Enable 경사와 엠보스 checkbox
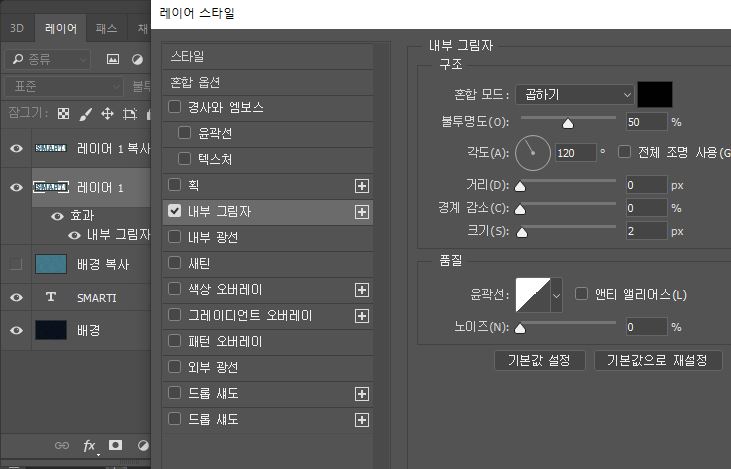The height and width of the screenshot is (469, 731). pos(174,107)
